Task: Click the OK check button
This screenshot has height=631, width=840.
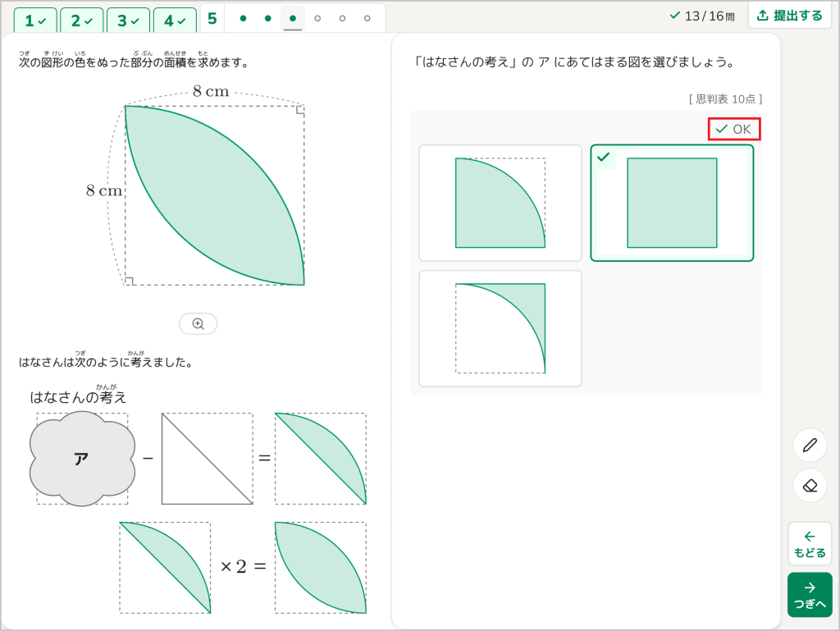Action: tap(734, 129)
